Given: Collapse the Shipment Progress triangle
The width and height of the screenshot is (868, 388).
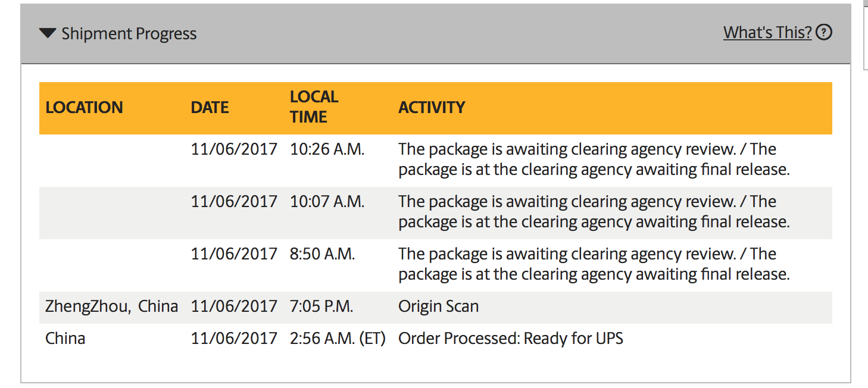Looking at the screenshot, I should point(48,33).
